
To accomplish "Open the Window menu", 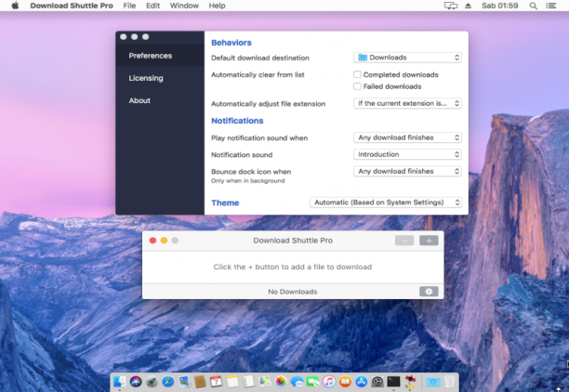I will tap(184, 6).
